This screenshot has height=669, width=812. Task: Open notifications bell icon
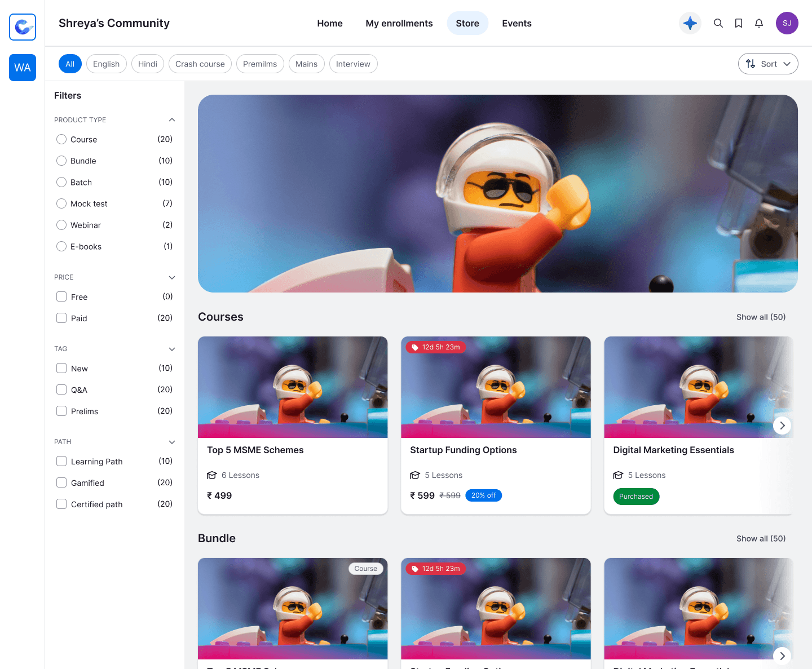tap(759, 23)
